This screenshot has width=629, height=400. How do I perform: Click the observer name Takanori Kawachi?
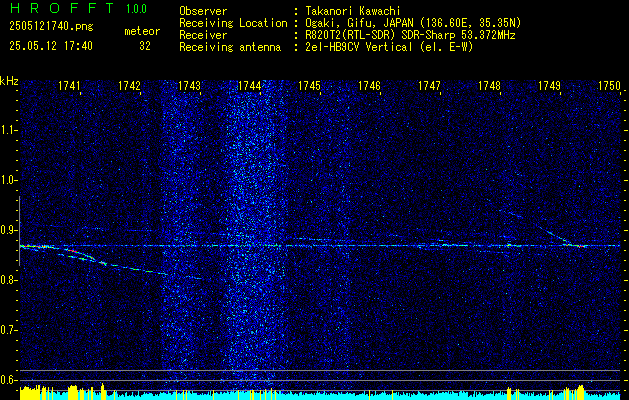[353, 11]
